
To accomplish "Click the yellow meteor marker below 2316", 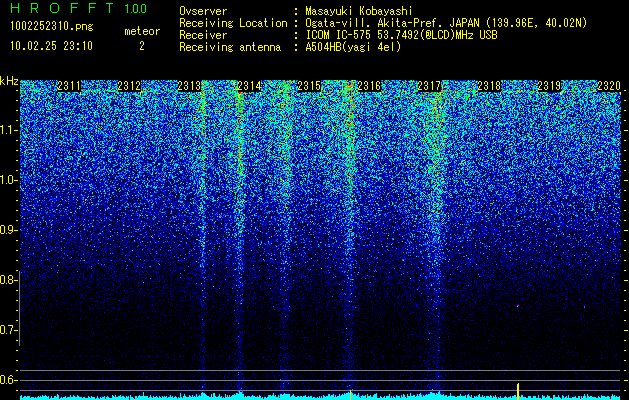I will pyautogui.click(x=351, y=395).
